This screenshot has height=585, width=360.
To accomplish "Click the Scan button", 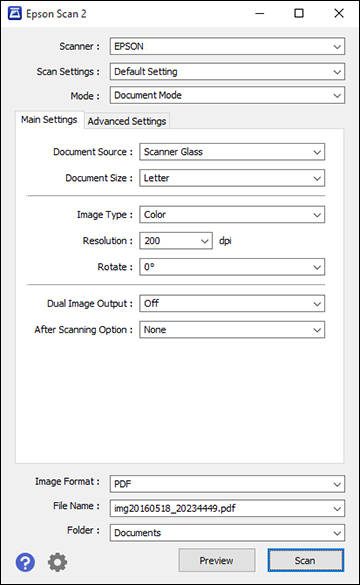I will tap(305, 560).
